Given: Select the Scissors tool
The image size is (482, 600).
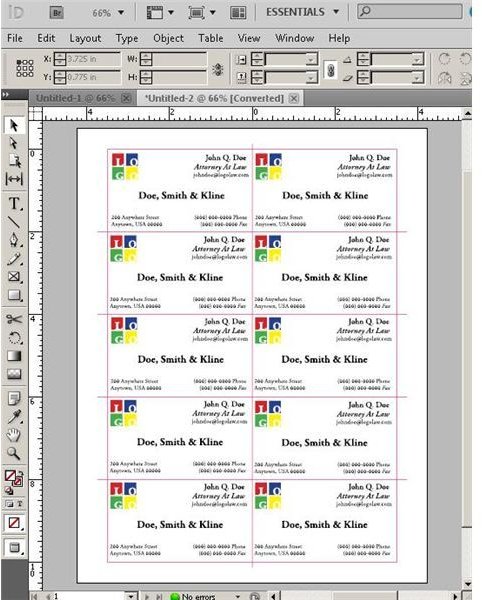Looking at the screenshot, I should pyautogui.click(x=14, y=319).
